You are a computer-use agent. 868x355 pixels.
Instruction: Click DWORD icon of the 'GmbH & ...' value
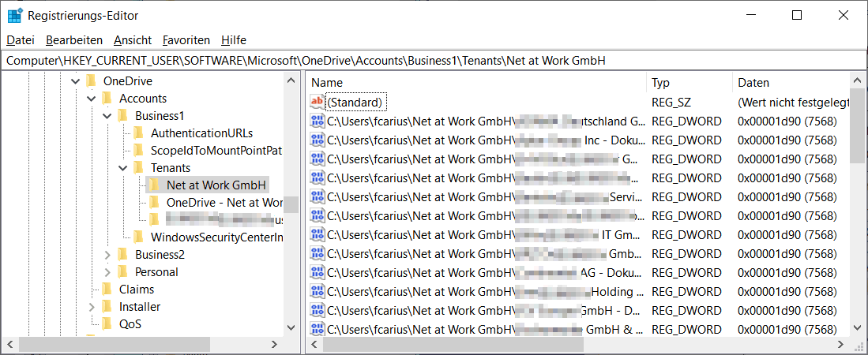tap(318, 329)
